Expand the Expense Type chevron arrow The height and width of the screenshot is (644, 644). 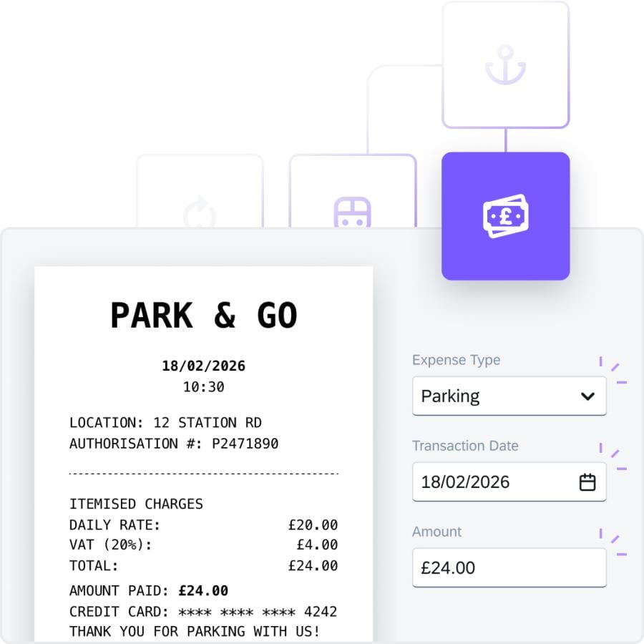coord(587,396)
